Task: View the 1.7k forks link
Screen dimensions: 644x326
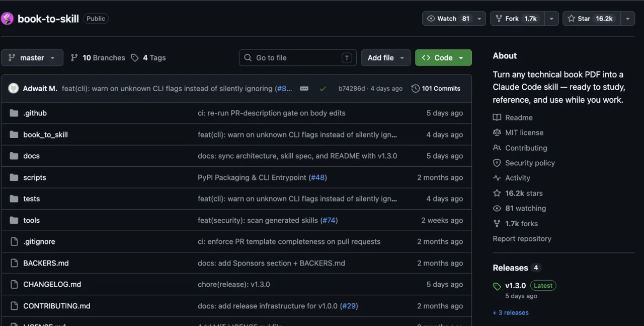Action: [x=521, y=223]
